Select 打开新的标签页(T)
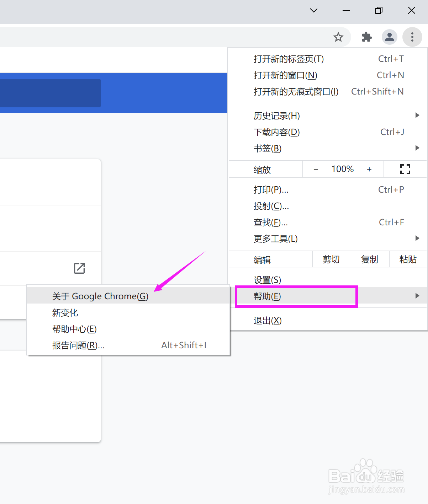Screen dimensions: 428x504 328,59
